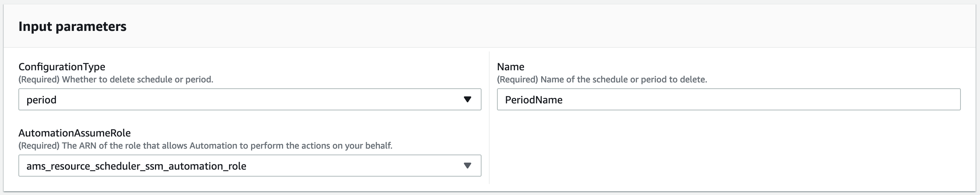
Task: Click the empty right end of Name input
Action: tap(913, 100)
